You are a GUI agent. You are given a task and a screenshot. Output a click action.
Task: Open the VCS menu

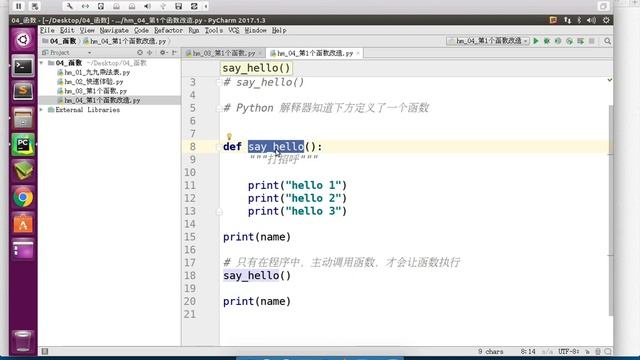pos(234,31)
